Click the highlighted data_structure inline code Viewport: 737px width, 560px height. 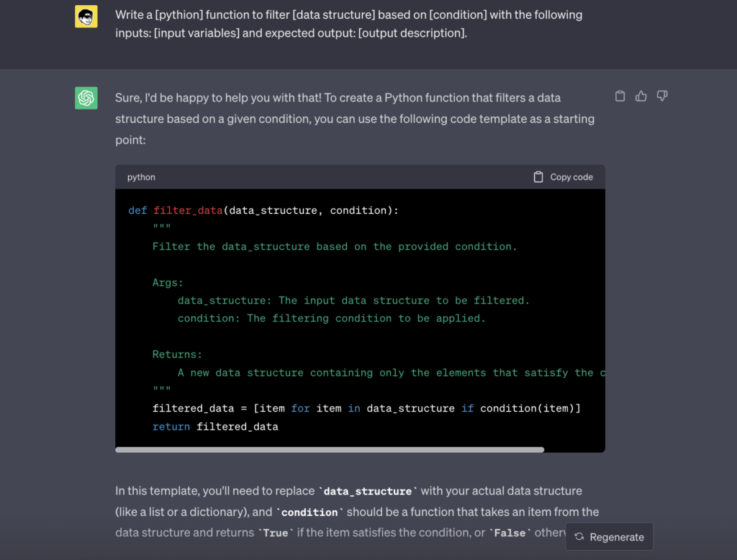367,491
